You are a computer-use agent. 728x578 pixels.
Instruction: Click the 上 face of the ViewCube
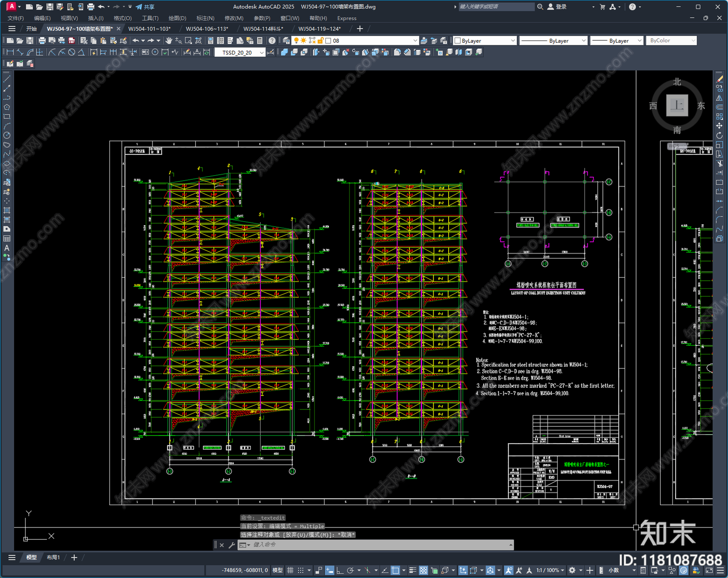click(x=677, y=106)
